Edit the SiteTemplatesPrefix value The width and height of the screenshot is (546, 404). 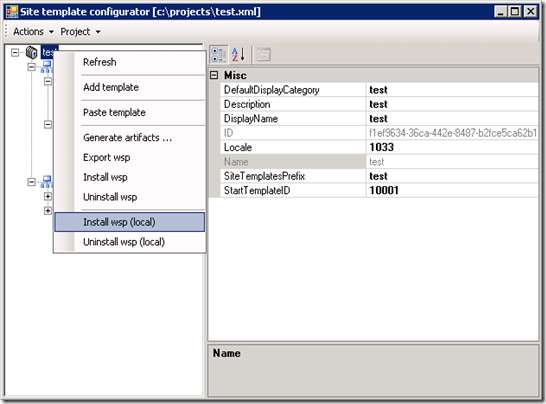pyautogui.click(x=452, y=176)
